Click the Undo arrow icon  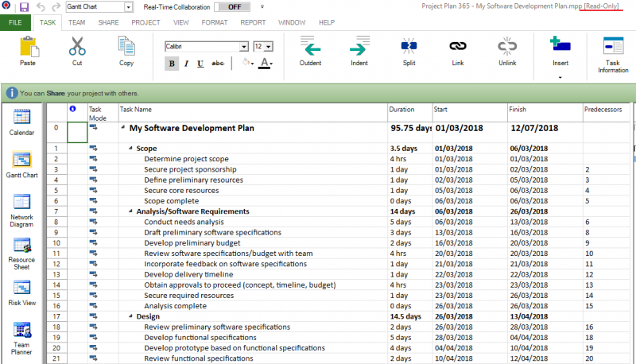(x=41, y=7)
